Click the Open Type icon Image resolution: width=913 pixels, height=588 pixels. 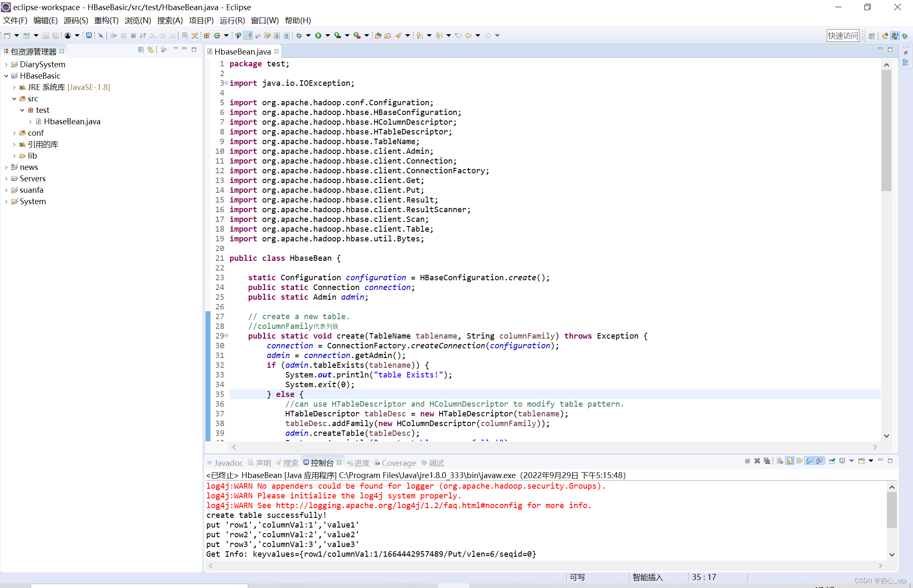point(378,36)
